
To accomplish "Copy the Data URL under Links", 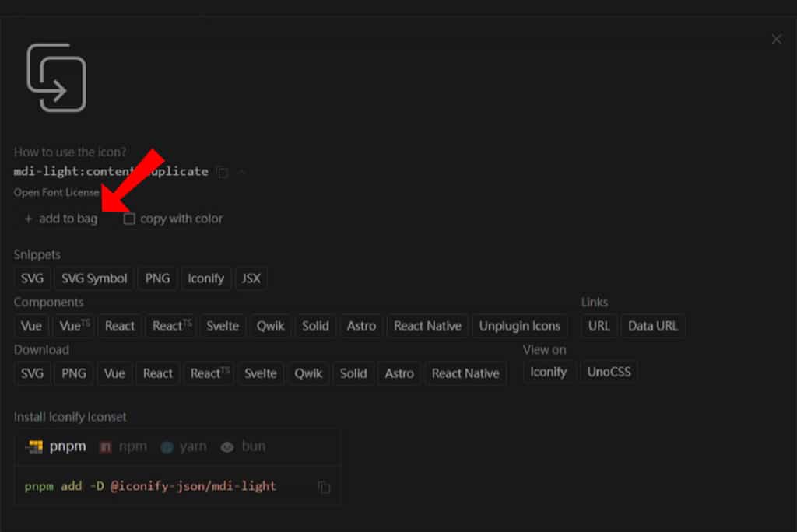I will [653, 326].
